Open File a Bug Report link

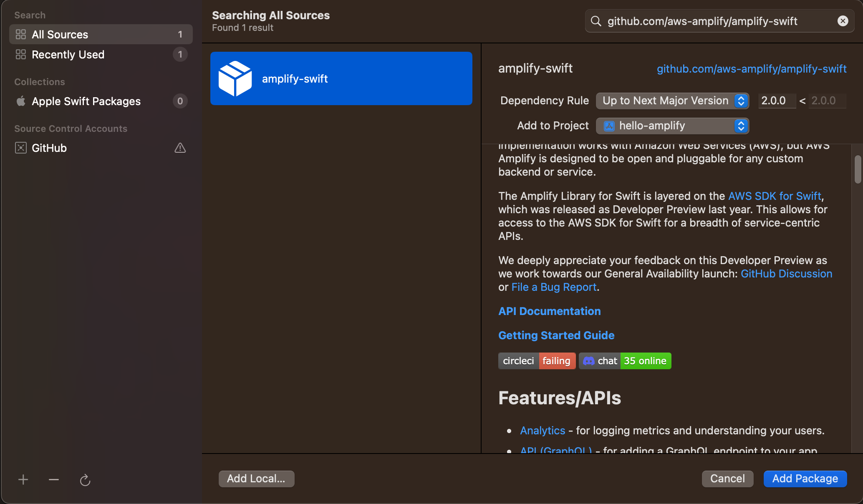point(554,287)
